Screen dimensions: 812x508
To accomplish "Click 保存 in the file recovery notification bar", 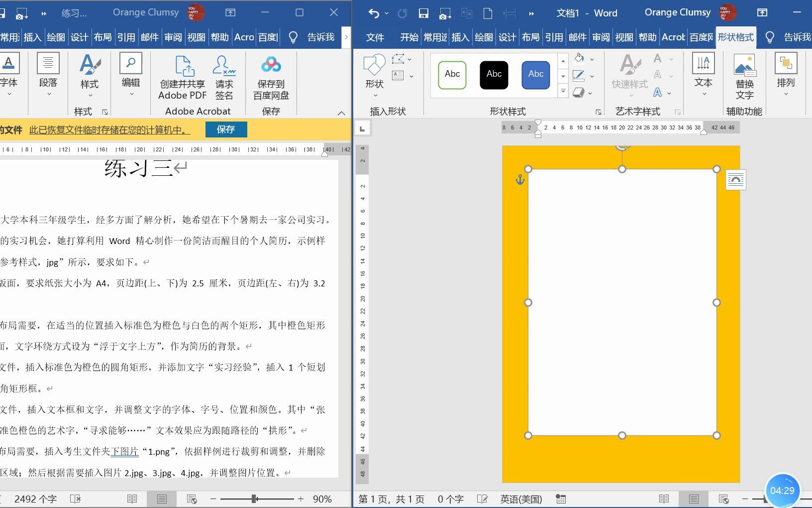I will click(x=226, y=129).
